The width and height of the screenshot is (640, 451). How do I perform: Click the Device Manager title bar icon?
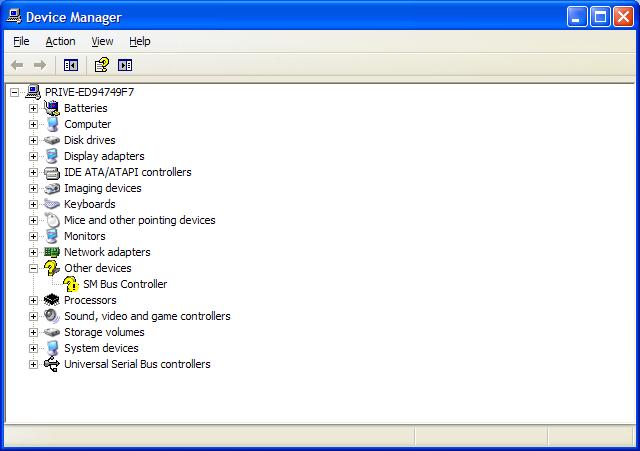coord(14,16)
